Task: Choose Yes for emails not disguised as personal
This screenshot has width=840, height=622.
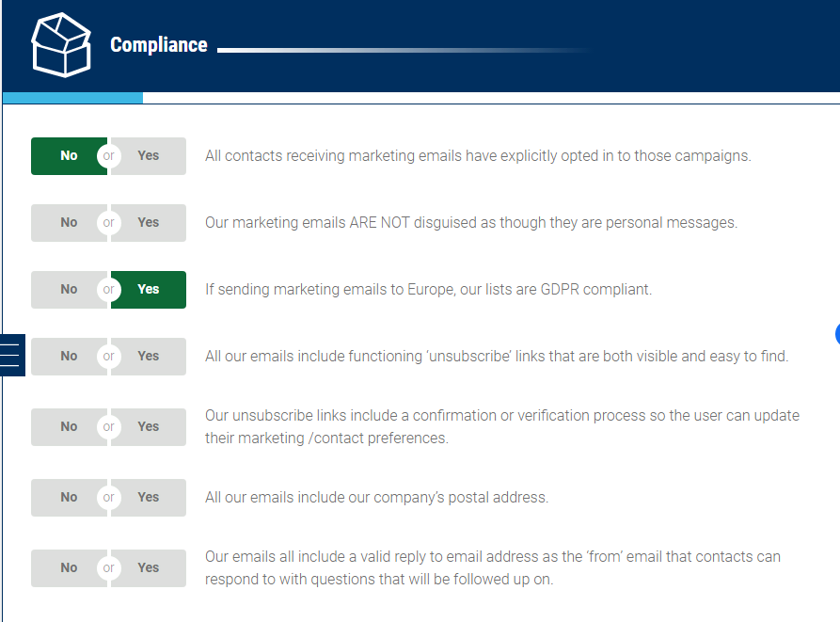Action: (149, 223)
